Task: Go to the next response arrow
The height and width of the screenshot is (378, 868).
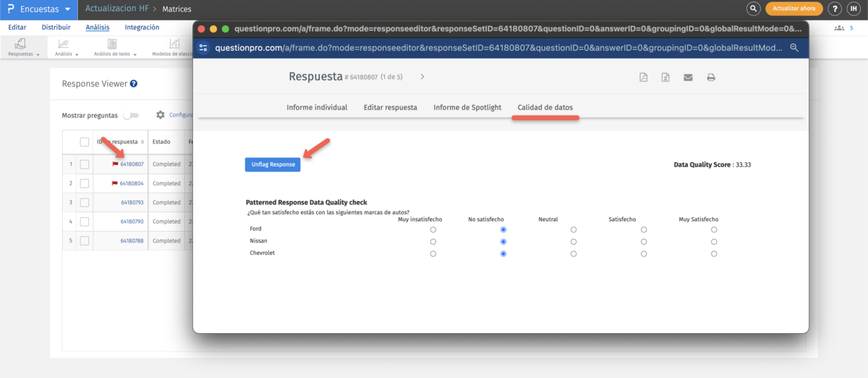Action: [422, 77]
